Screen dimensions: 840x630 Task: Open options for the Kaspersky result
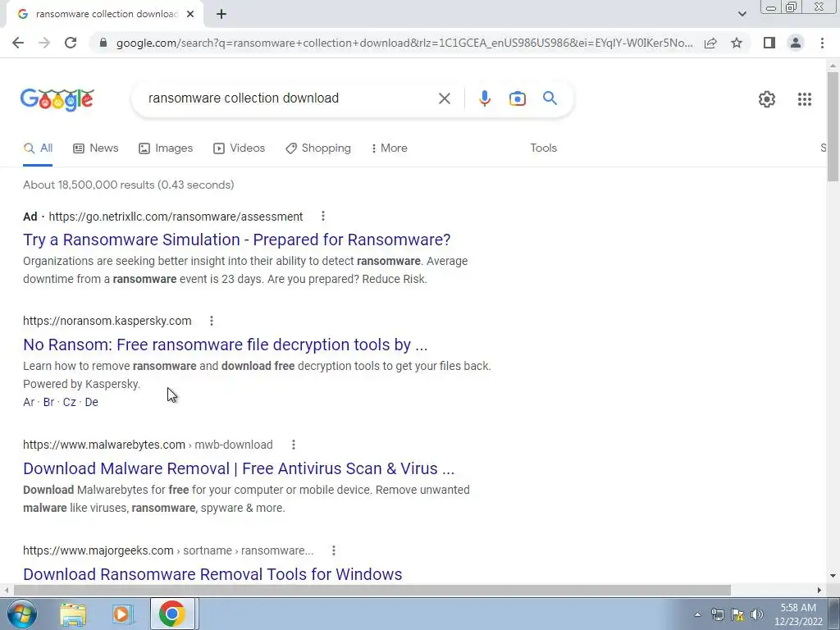pyautogui.click(x=212, y=321)
